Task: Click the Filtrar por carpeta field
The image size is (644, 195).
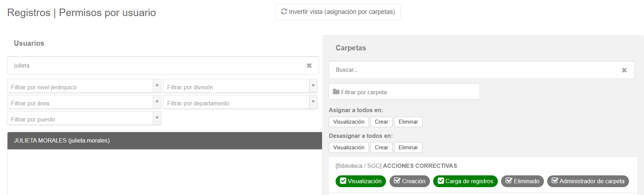Action: [404, 92]
